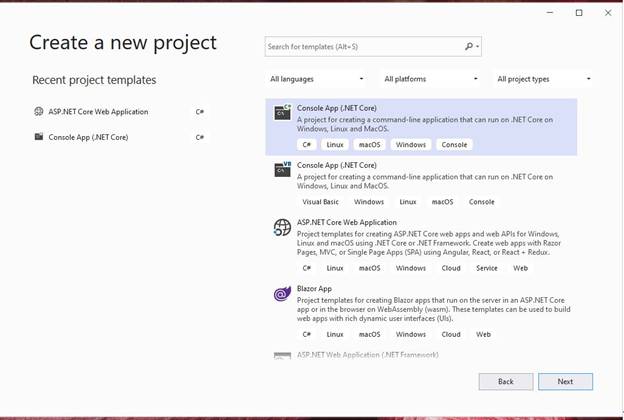Open recent Console App (.NET Core) template

(119, 137)
